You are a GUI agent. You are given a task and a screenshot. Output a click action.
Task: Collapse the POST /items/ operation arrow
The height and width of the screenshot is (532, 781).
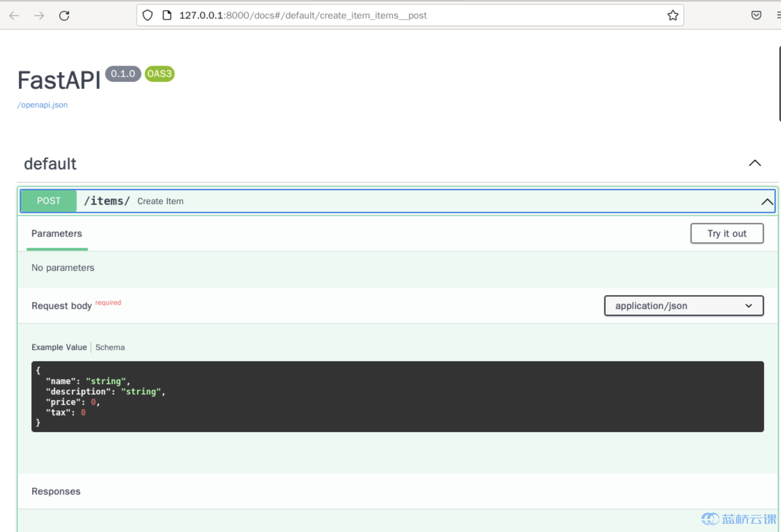(x=766, y=201)
